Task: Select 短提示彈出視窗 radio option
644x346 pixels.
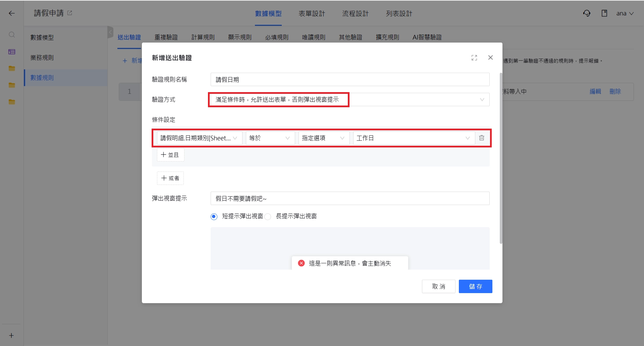Action: click(214, 217)
